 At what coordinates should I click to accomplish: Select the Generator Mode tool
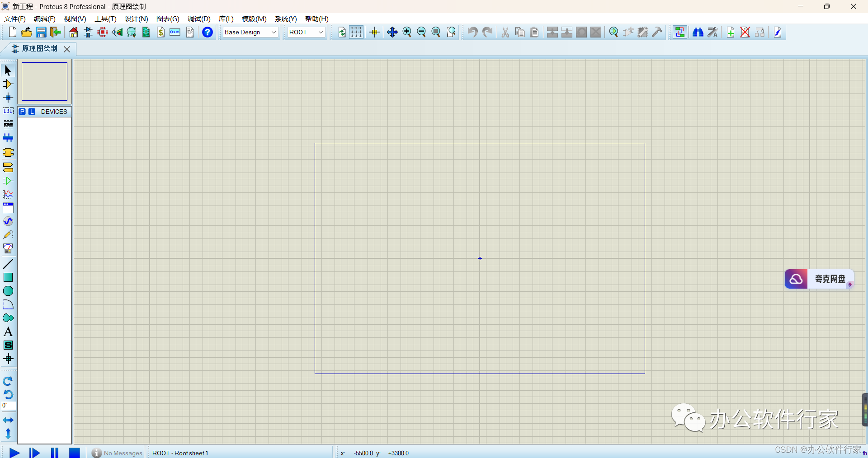point(8,221)
